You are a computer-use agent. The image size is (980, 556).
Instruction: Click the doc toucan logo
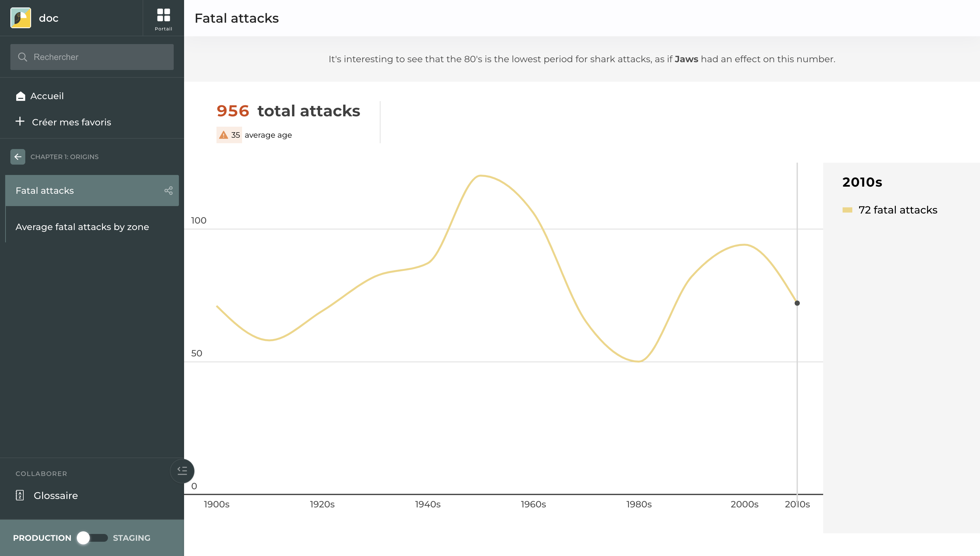pyautogui.click(x=21, y=18)
